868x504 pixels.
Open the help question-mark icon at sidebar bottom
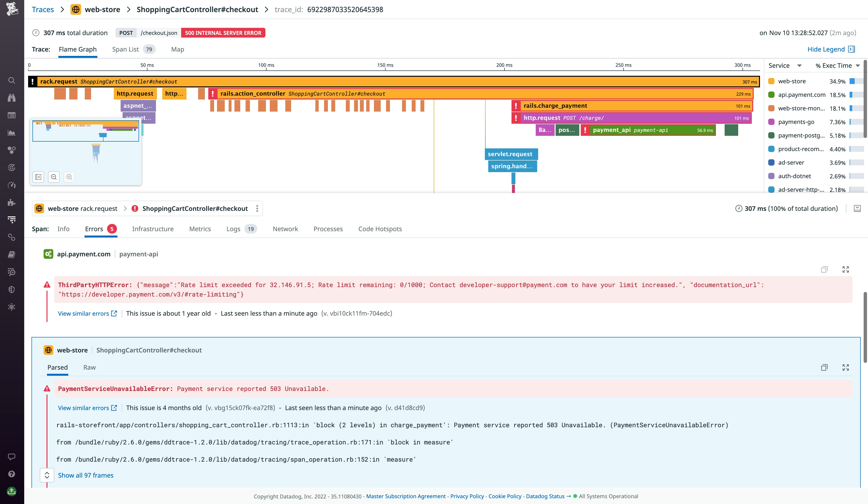(x=12, y=474)
